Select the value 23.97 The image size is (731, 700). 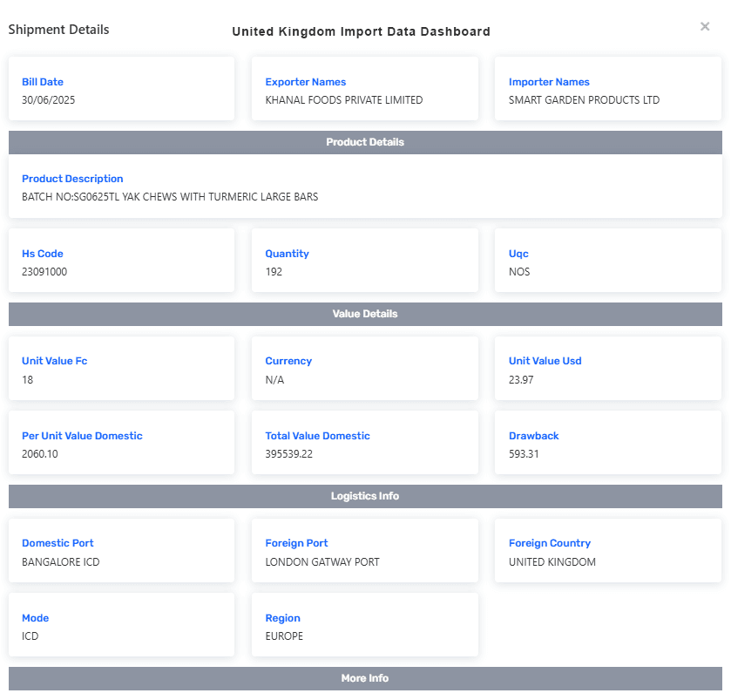click(521, 379)
